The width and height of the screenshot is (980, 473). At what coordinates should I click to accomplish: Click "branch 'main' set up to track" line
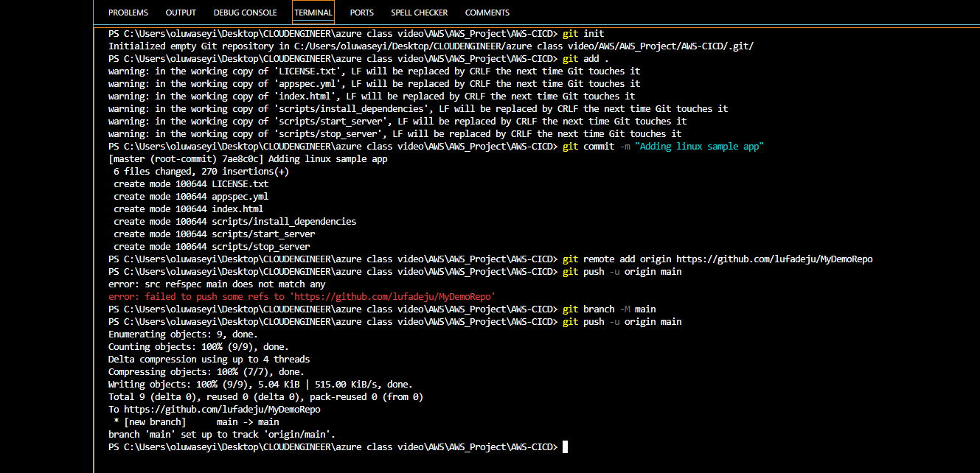(222, 435)
